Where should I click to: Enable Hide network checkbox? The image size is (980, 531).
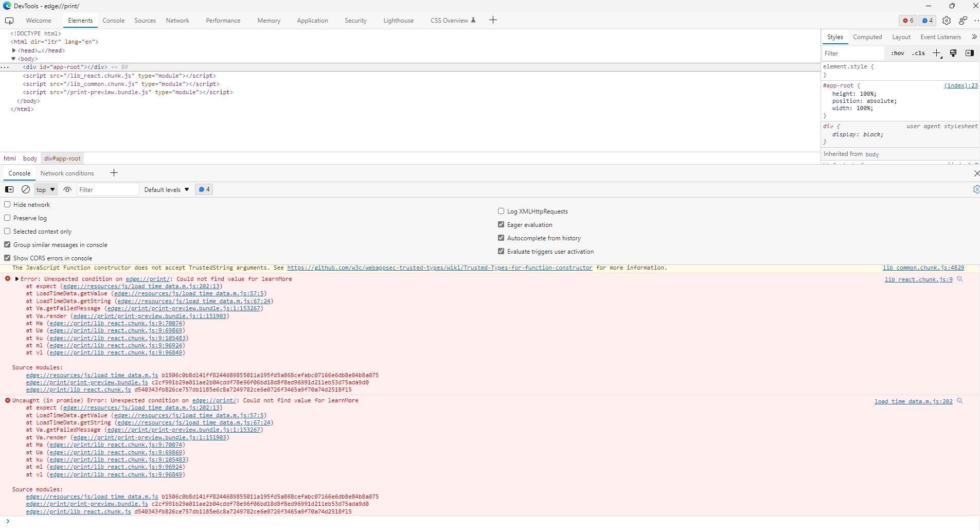pyautogui.click(x=7, y=204)
